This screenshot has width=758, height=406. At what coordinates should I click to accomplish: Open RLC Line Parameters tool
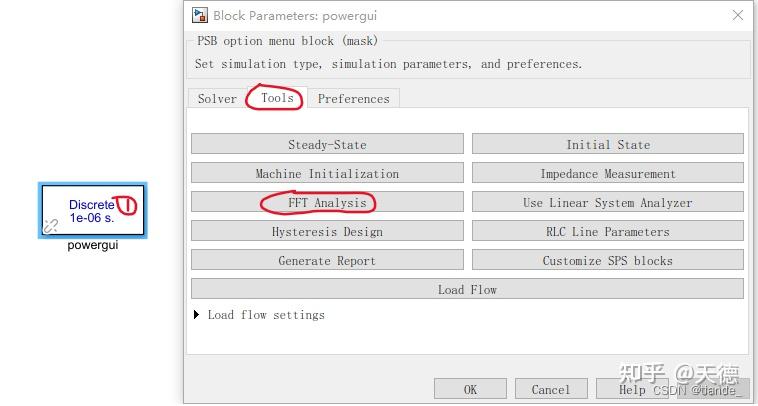607,232
